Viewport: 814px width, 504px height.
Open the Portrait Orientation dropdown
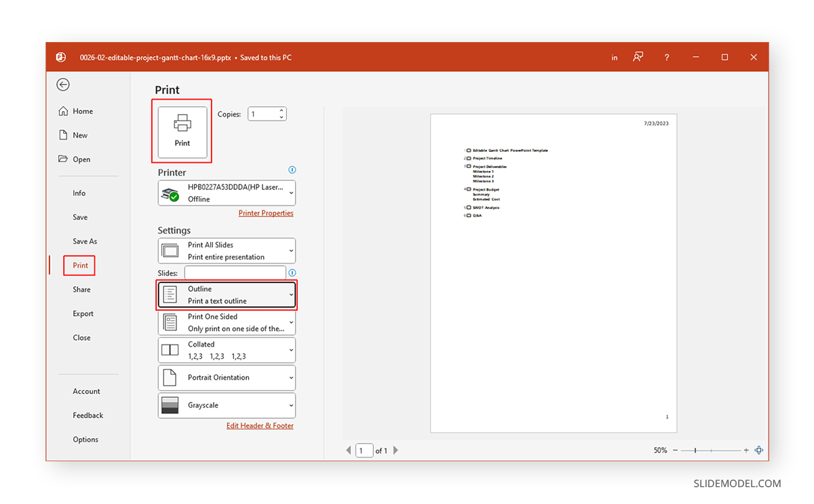click(x=290, y=377)
